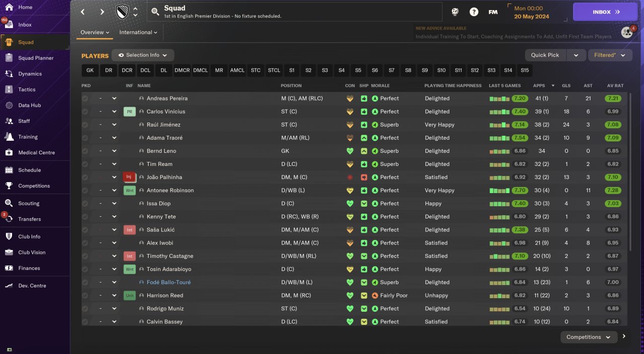The image size is (644, 354).
Task: Click the FM logo button
Action: (493, 12)
